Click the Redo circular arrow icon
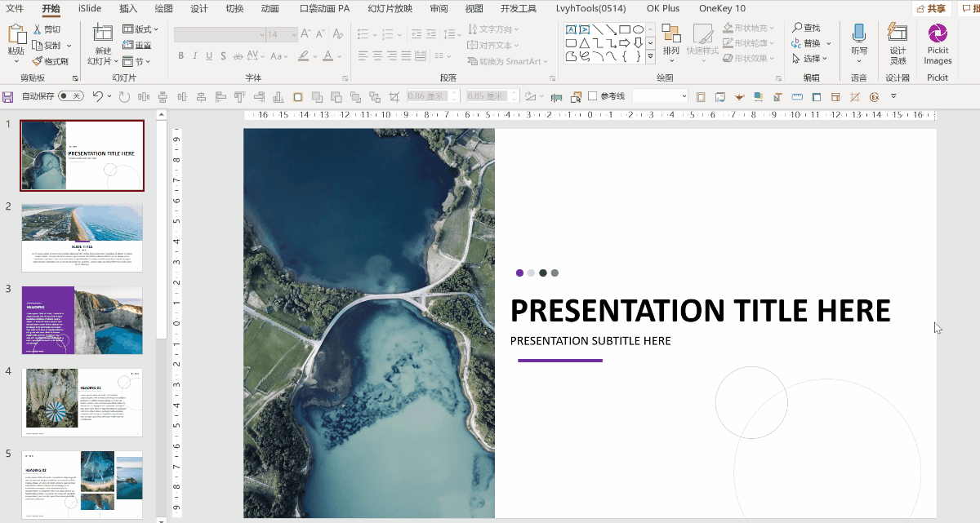 click(124, 96)
